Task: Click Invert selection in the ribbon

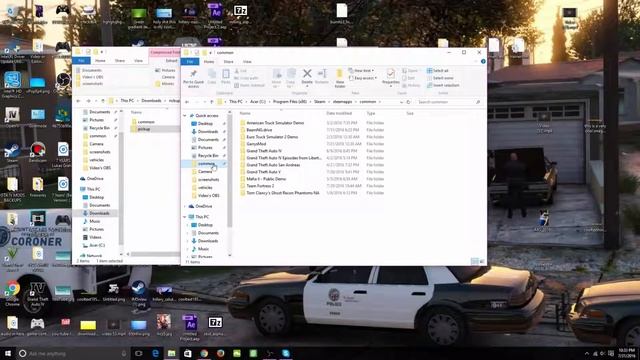Action: click(443, 85)
